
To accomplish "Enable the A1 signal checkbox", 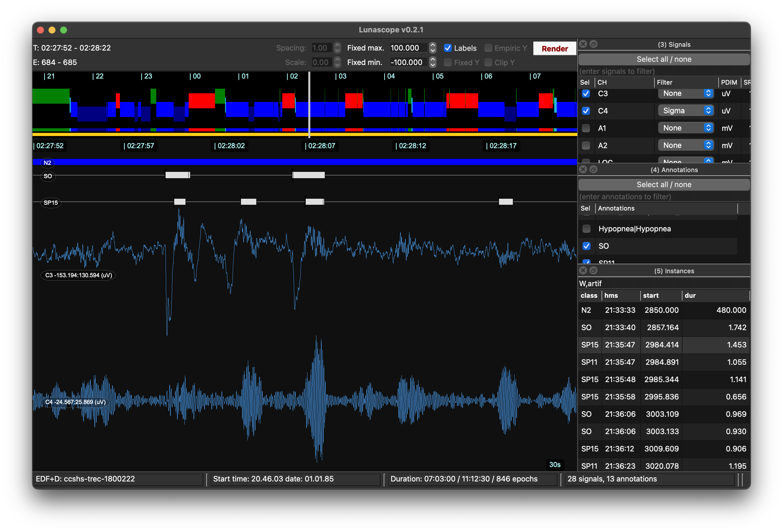I will click(x=586, y=128).
